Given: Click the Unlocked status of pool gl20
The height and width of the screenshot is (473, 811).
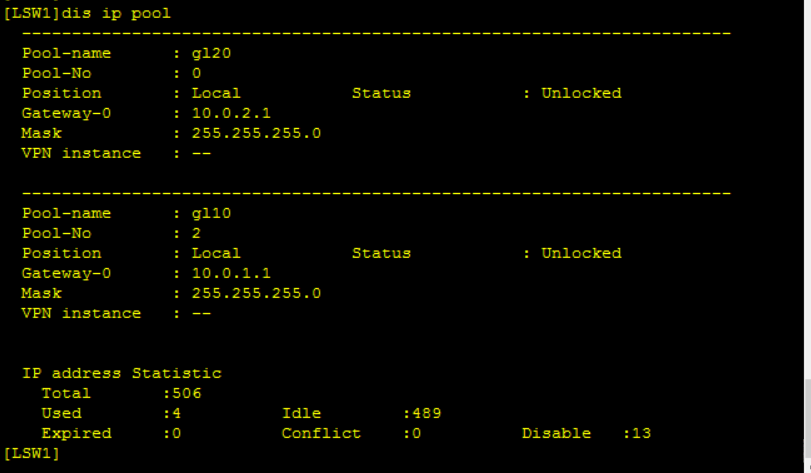Looking at the screenshot, I should [581, 93].
